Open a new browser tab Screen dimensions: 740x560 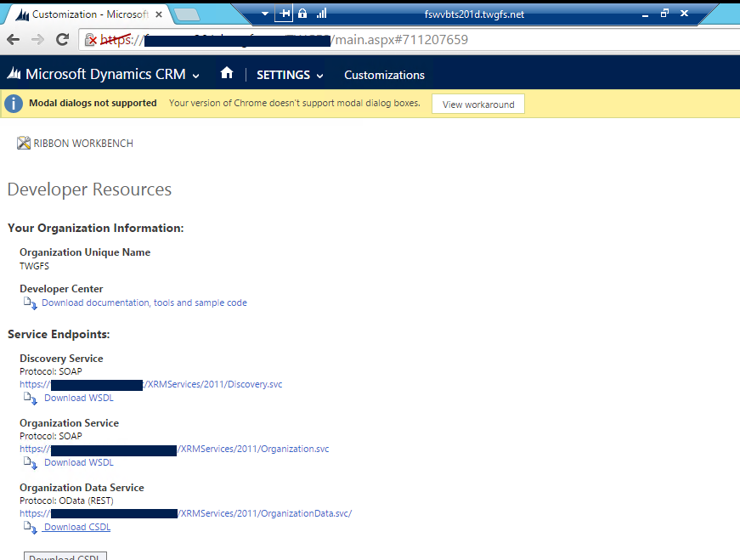pos(188,15)
